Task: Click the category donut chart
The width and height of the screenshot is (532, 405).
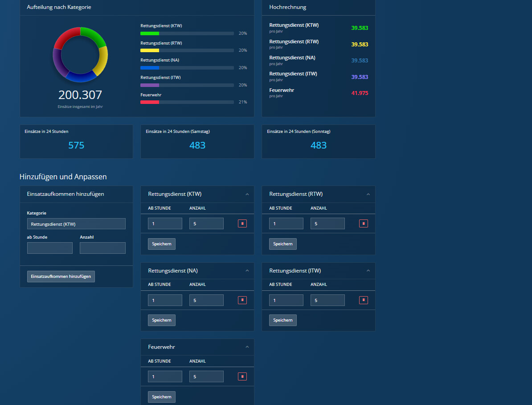Action: click(80, 54)
